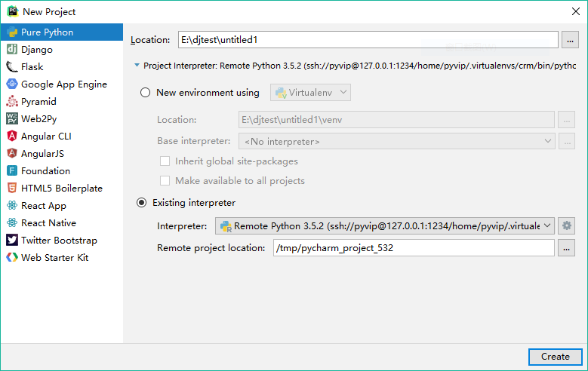Click the venv Location path field

tap(396, 120)
